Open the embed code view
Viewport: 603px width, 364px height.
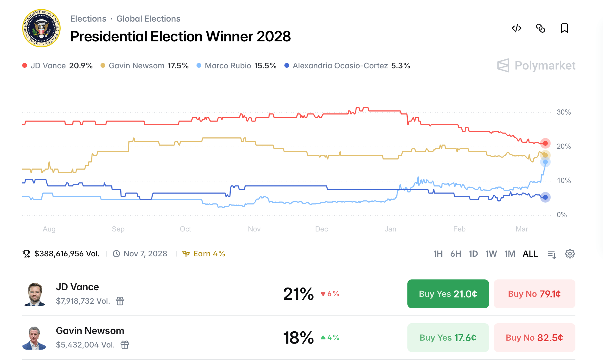pos(517,28)
